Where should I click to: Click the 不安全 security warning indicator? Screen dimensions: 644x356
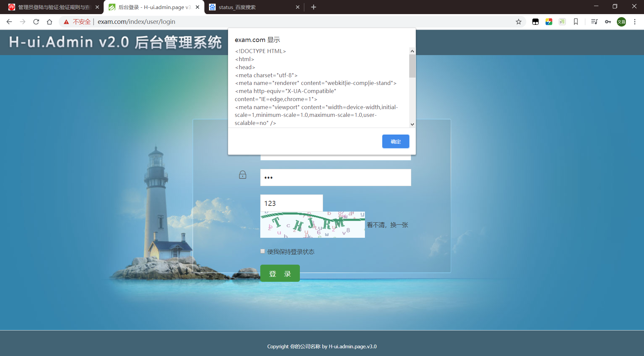point(76,21)
